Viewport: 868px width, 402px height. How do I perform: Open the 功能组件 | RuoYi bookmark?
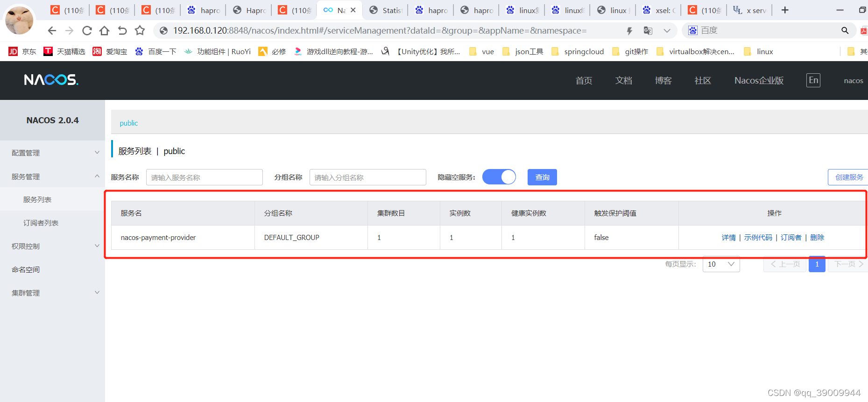click(x=217, y=51)
